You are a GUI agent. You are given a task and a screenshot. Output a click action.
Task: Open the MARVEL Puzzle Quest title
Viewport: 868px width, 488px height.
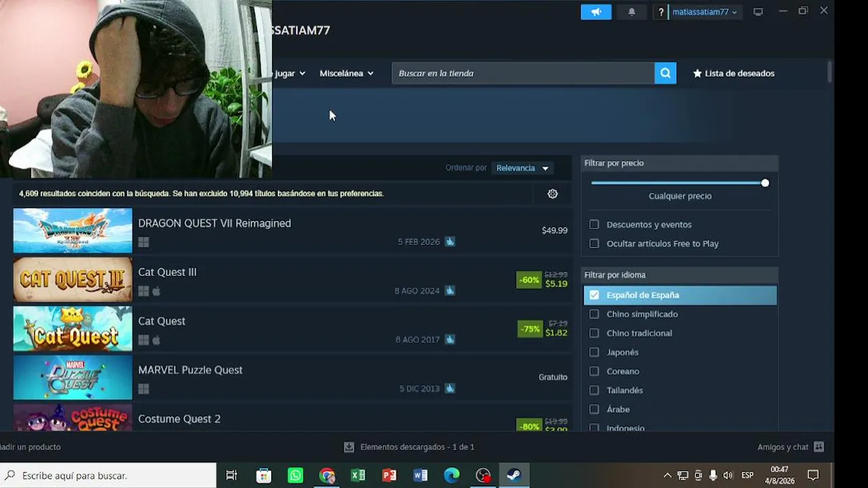tap(191, 370)
